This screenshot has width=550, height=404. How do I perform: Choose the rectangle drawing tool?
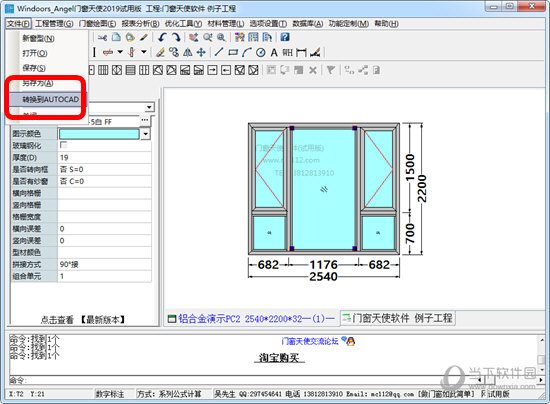(x=233, y=53)
